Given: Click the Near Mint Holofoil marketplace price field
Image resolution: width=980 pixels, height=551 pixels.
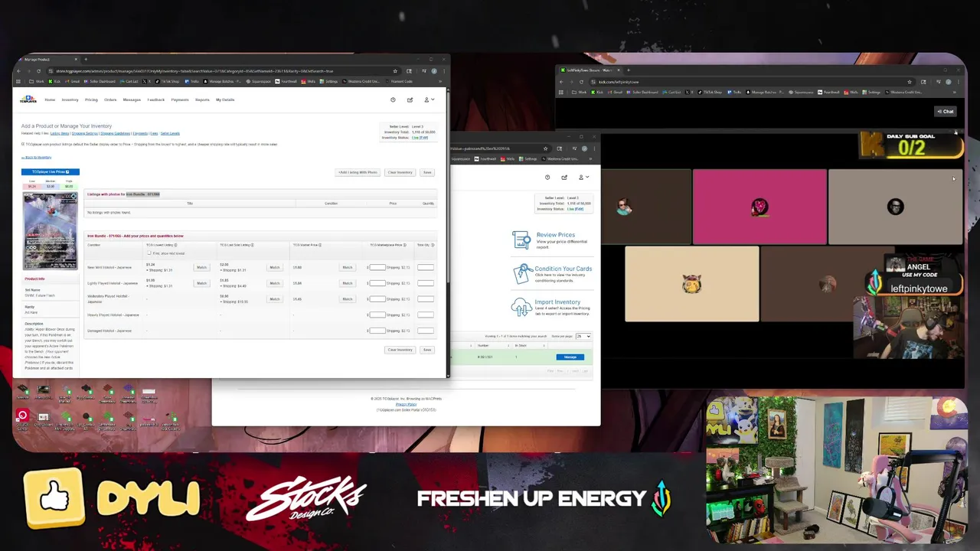Looking at the screenshot, I should click(x=377, y=267).
